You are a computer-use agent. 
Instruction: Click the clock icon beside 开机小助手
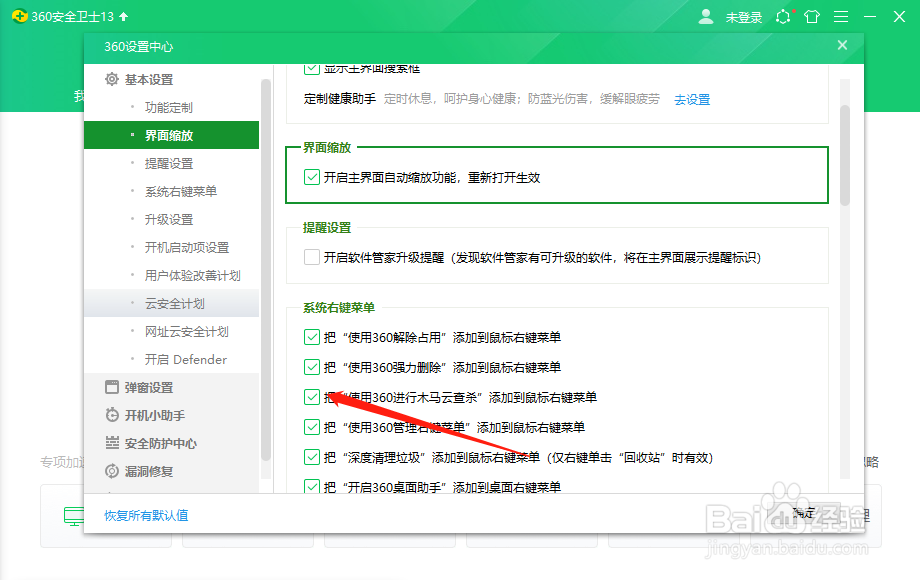click(111, 415)
